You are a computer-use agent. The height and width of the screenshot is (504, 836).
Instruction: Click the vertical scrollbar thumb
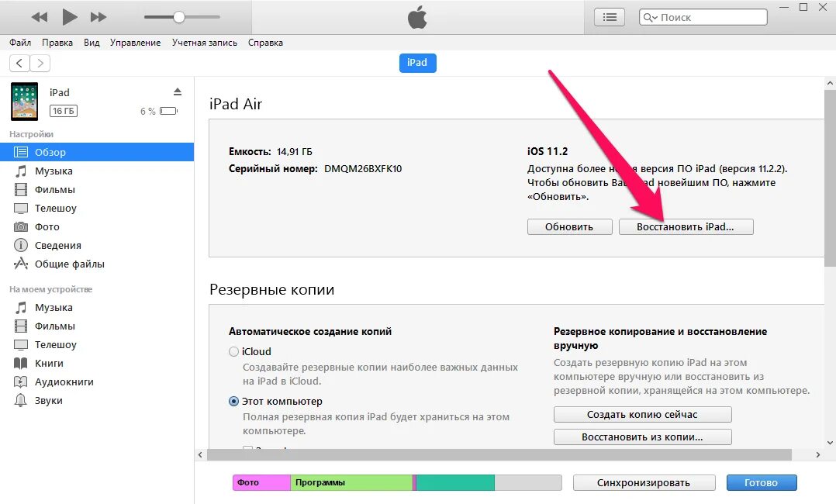pyautogui.click(x=830, y=178)
